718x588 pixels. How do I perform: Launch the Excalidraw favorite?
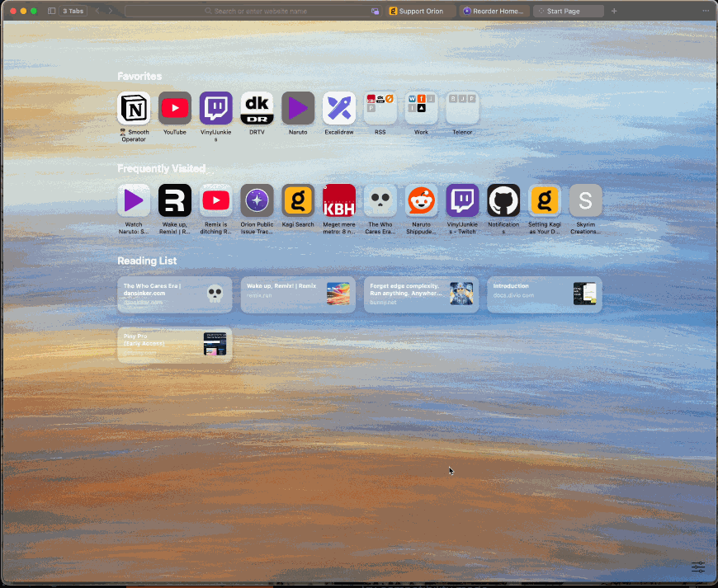tap(339, 108)
